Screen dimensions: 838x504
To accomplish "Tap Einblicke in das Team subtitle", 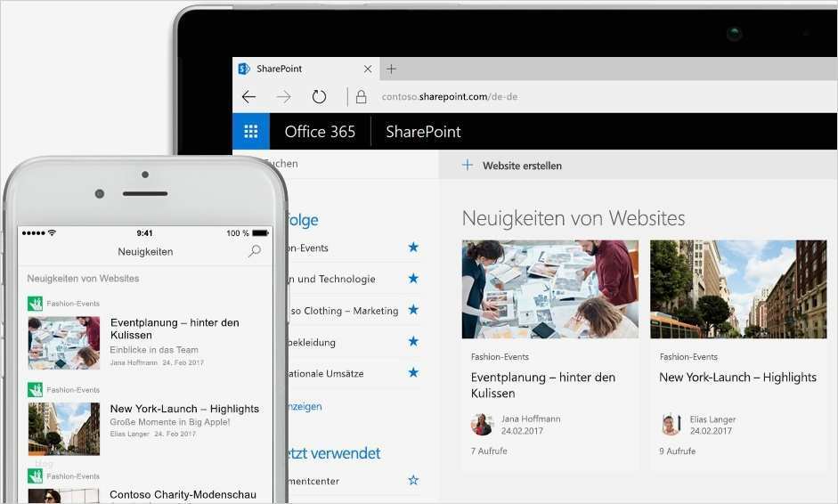I will (x=154, y=350).
